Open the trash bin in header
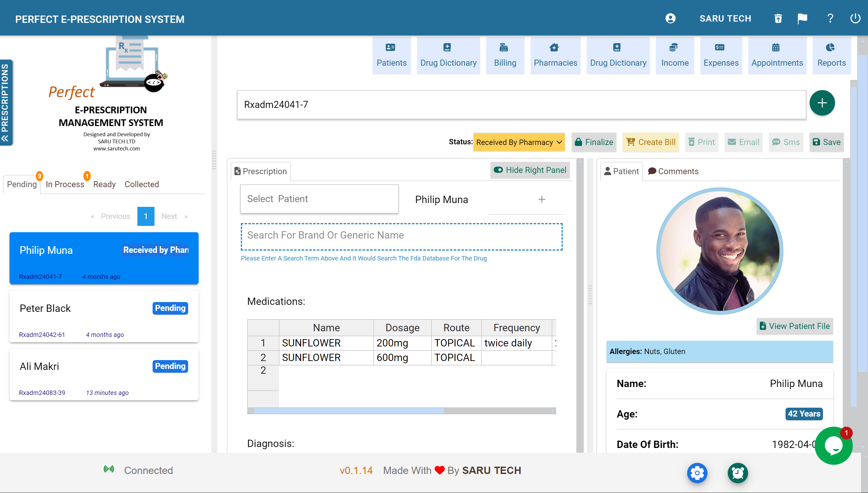868x493 pixels. tap(778, 18)
